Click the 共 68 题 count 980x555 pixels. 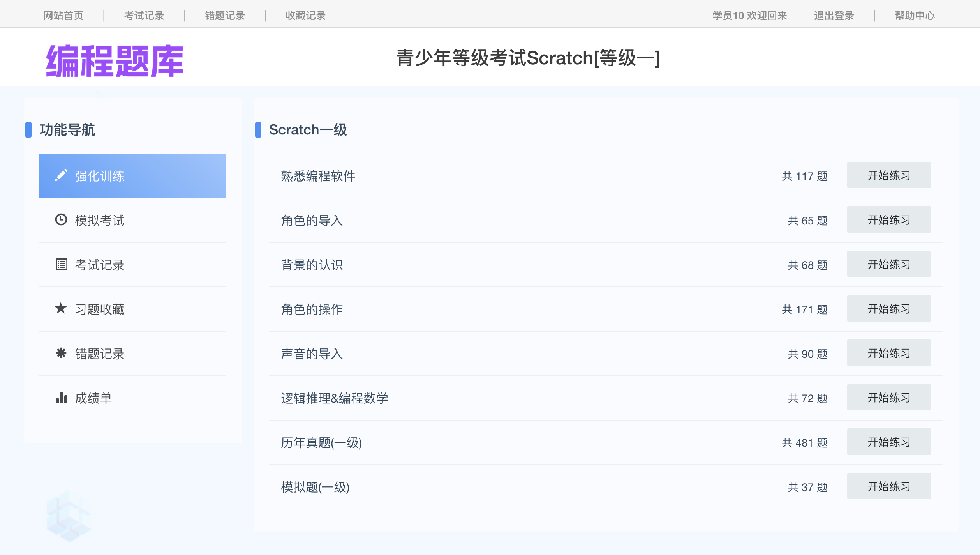click(808, 265)
